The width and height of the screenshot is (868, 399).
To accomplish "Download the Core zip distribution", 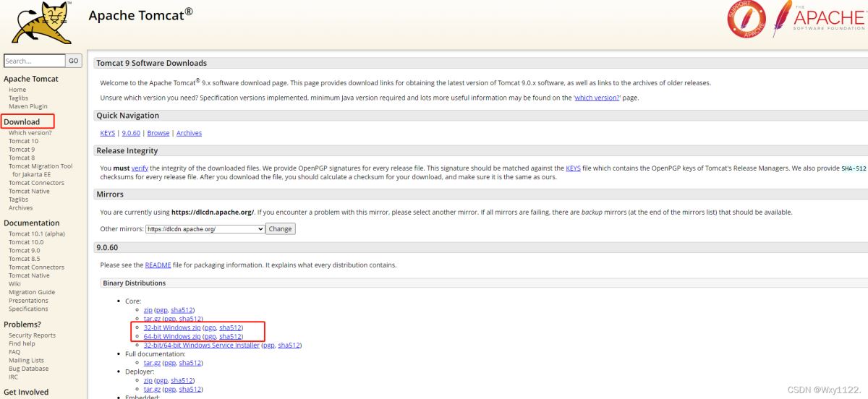I will click(x=148, y=310).
